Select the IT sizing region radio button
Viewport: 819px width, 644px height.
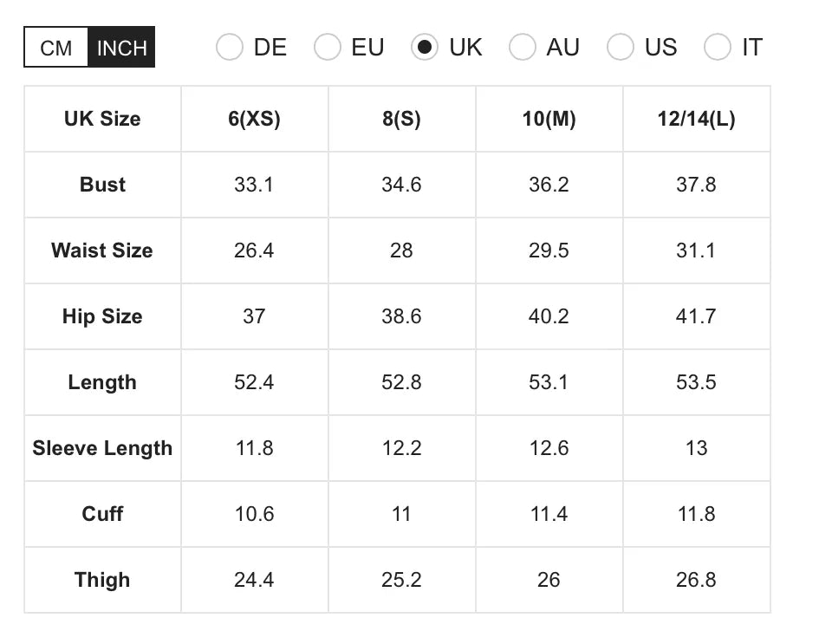718,48
